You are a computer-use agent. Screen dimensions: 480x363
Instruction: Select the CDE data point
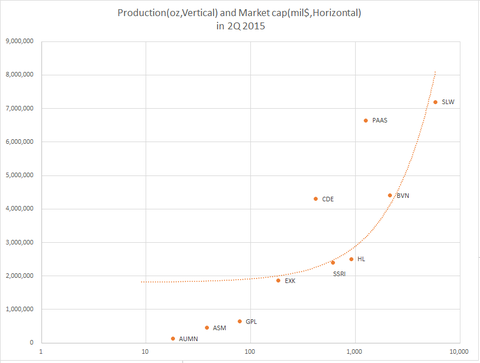pyautogui.click(x=316, y=199)
